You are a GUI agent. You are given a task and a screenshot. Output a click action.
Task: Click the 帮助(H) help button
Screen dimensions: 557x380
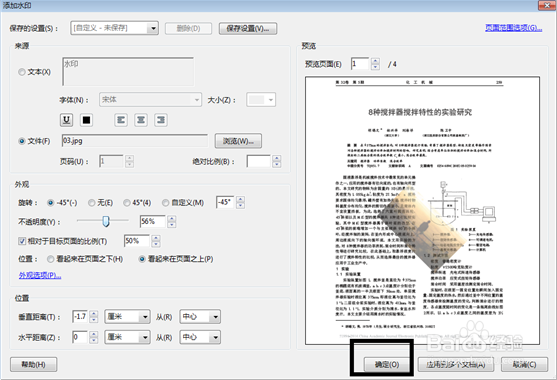33,364
